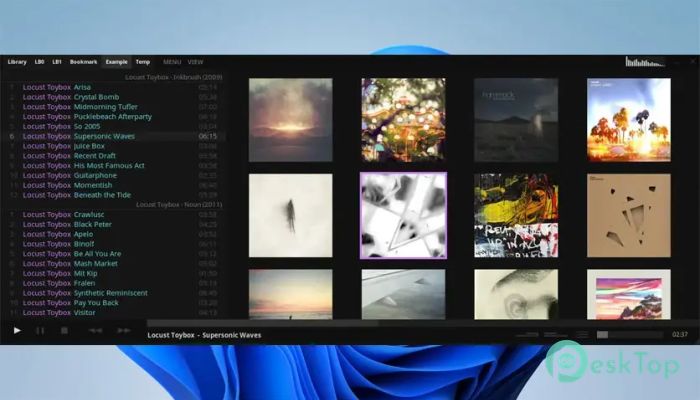Open the VIEW menu
This screenshot has width=700, height=400.
(195, 62)
